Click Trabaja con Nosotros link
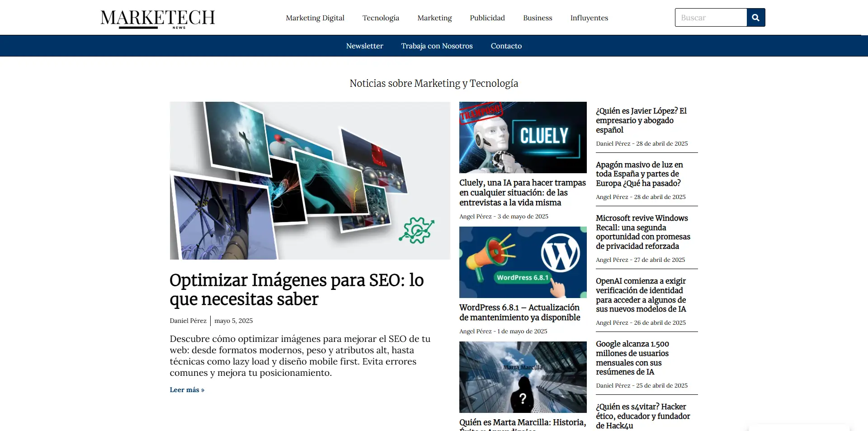Viewport: 868px width, 431px height. tap(437, 46)
